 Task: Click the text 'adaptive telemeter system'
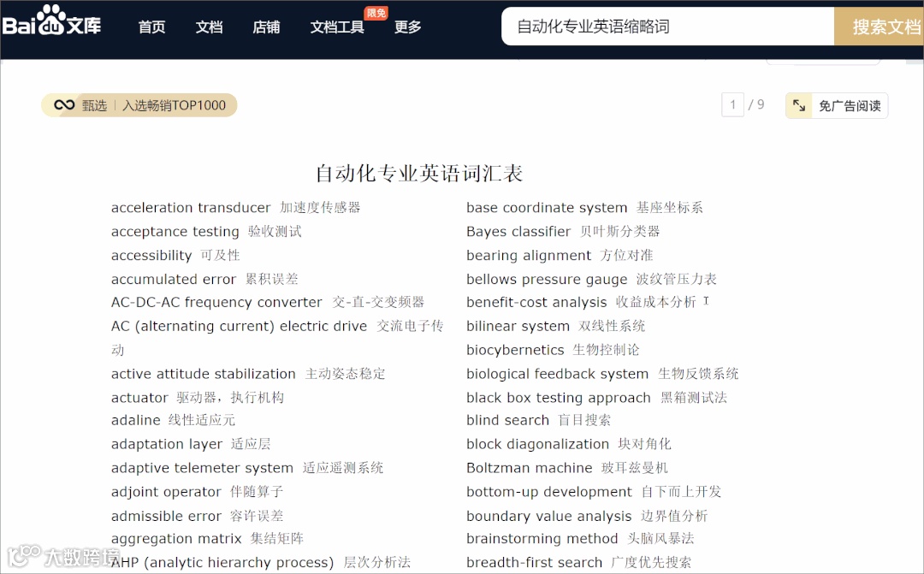(202, 468)
